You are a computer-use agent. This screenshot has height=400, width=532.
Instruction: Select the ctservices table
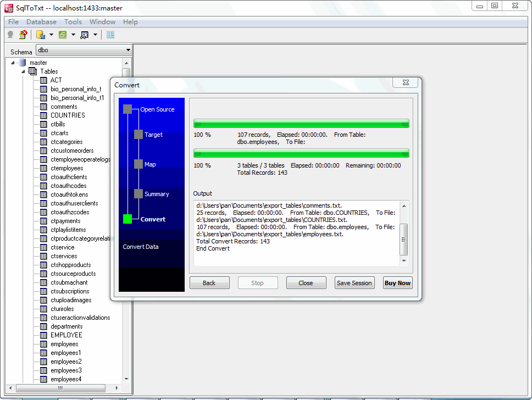(x=64, y=256)
